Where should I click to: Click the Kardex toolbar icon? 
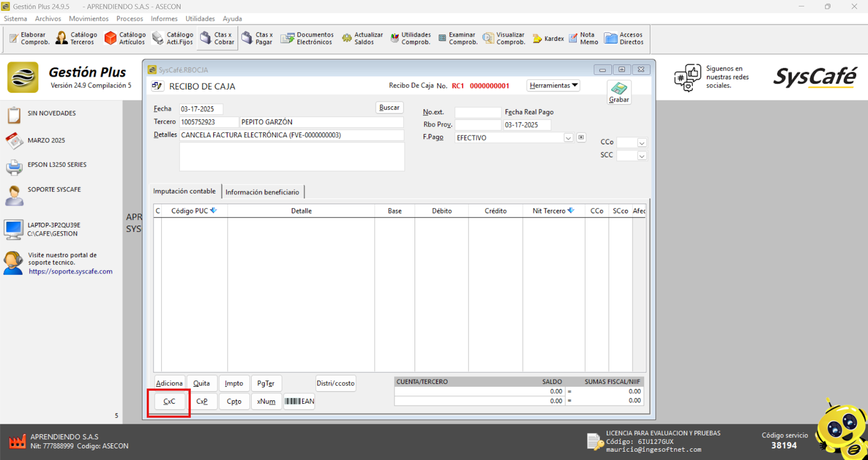point(548,39)
